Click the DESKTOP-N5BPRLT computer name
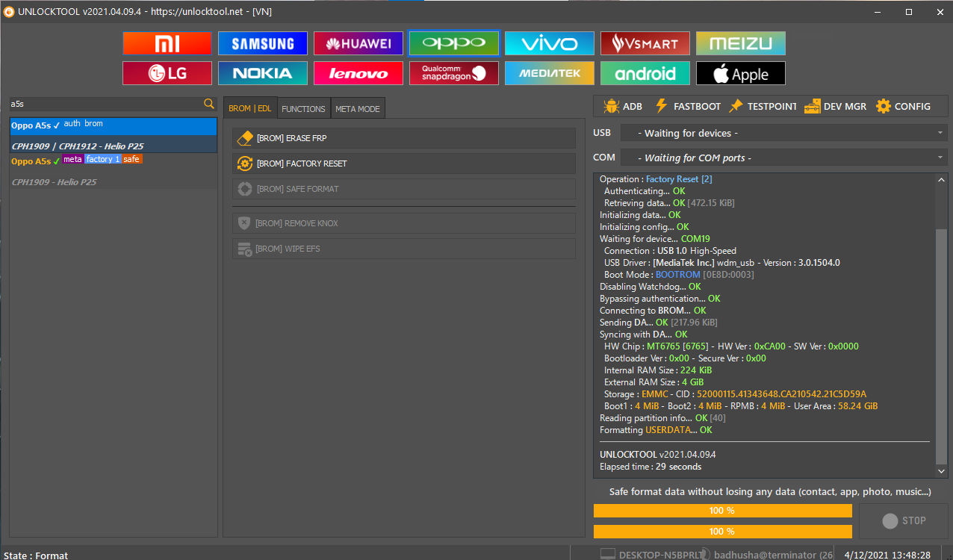 [660, 555]
